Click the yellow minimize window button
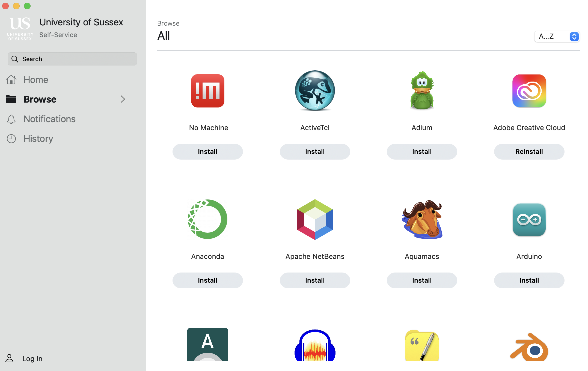This screenshot has height=371, width=588. [16, 6]
